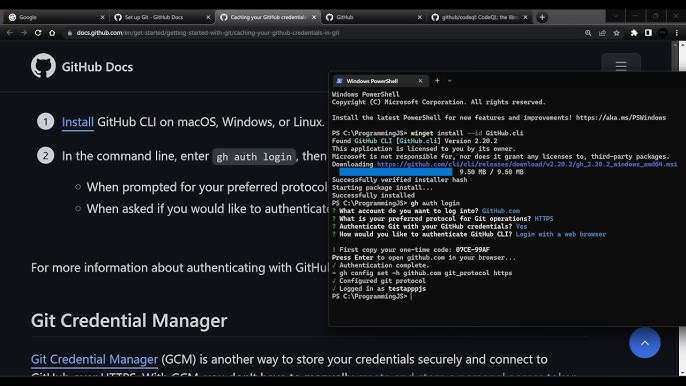
Task: Open the browser extensions puzzle icon
Action: 634,33
